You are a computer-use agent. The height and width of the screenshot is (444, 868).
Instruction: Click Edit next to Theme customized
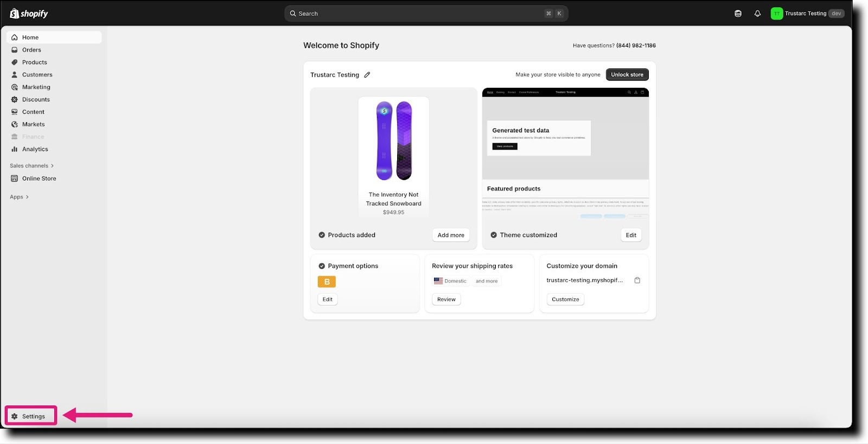tap(631, 235)
